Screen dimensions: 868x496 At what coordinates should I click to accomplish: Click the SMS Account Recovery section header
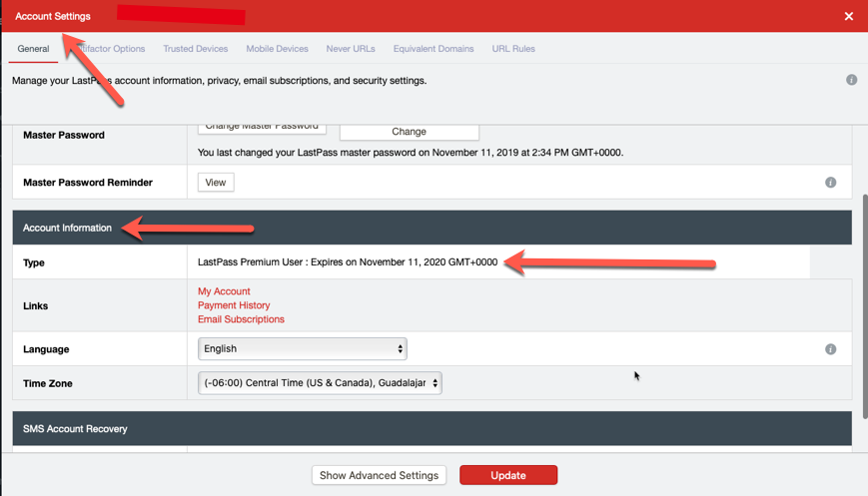tap(432, 428)
